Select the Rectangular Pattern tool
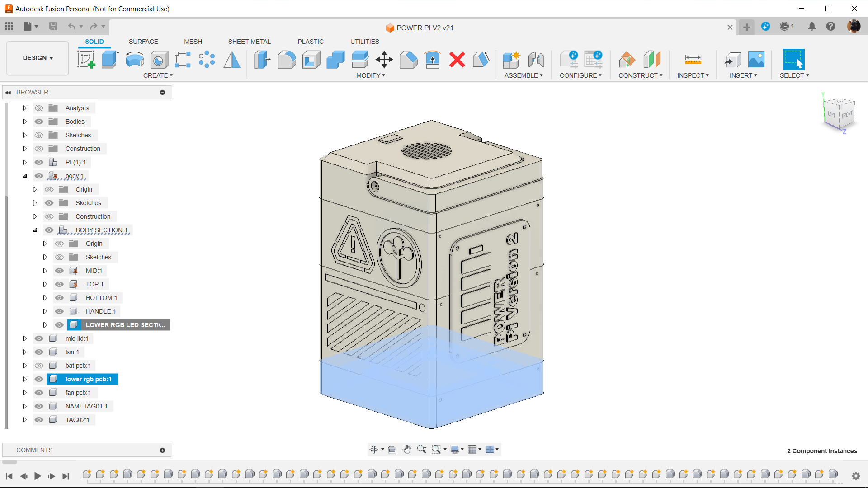Screen dimensions: 868x488 tap(183, 59)
